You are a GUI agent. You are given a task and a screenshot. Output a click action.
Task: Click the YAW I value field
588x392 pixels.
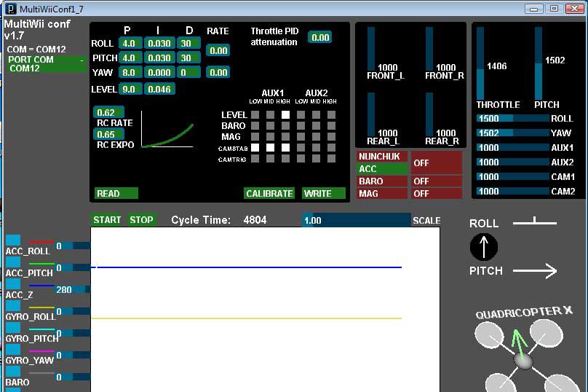click(159, 72)
